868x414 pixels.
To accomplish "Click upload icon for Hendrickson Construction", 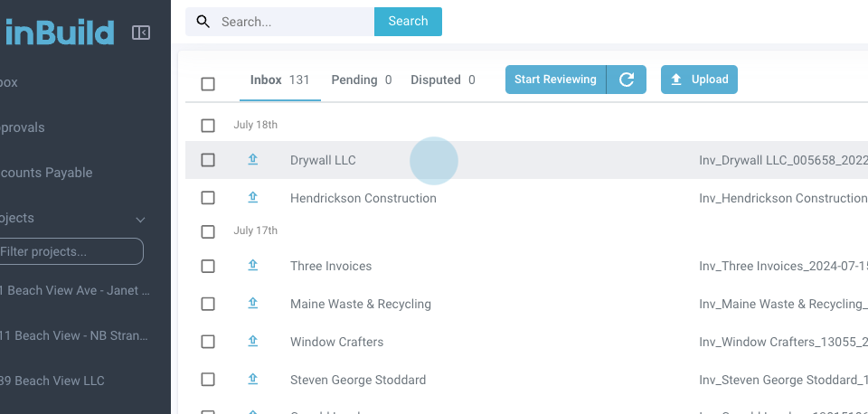I will coord(253,198).
